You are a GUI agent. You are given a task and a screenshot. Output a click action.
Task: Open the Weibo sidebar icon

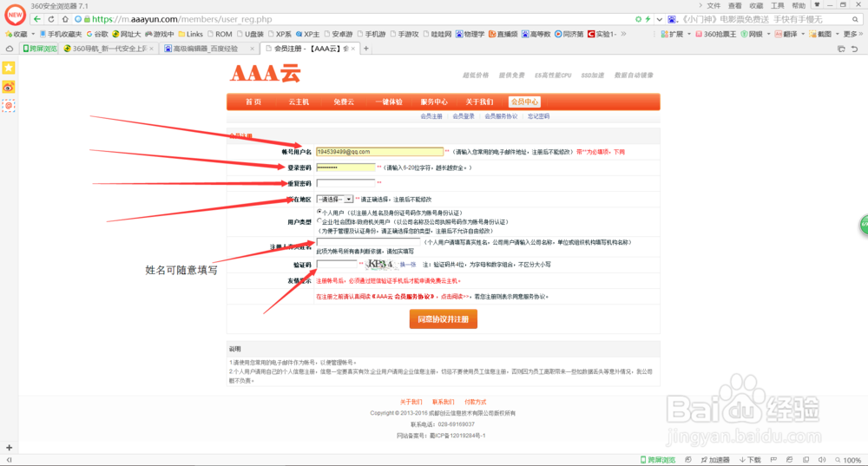click(9, 87)
